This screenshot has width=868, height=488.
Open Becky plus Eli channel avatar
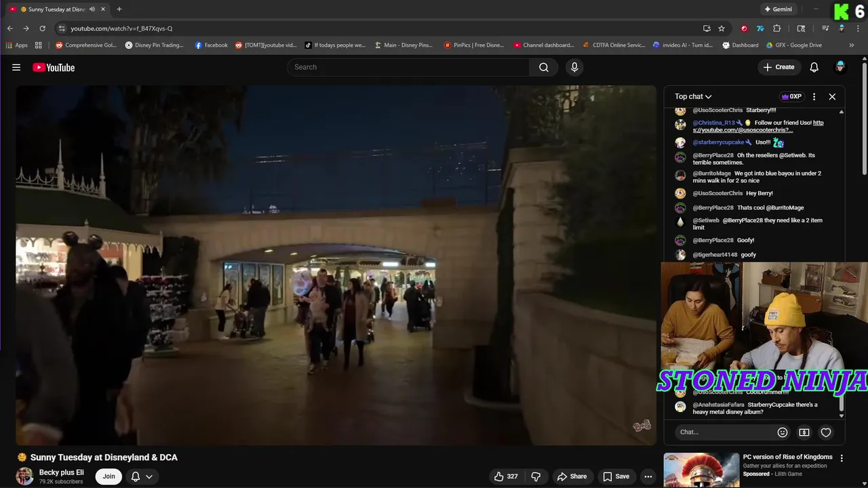(x=24, y=476)
